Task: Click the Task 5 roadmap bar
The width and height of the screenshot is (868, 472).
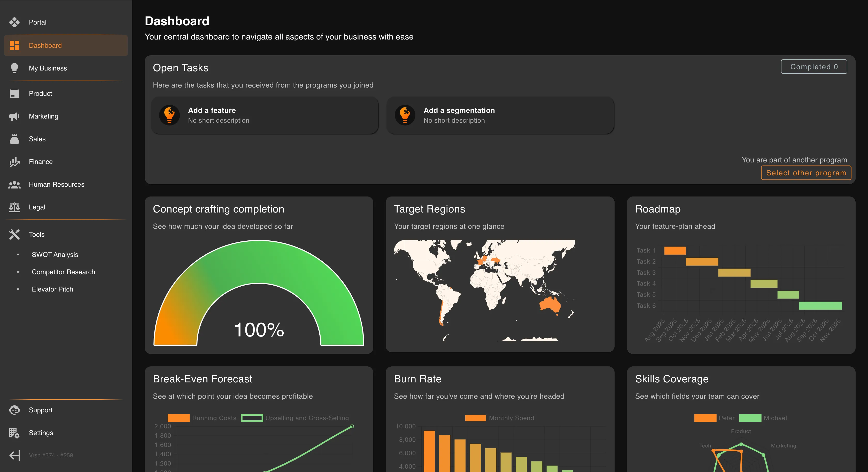Action: [x=788, y=295]
